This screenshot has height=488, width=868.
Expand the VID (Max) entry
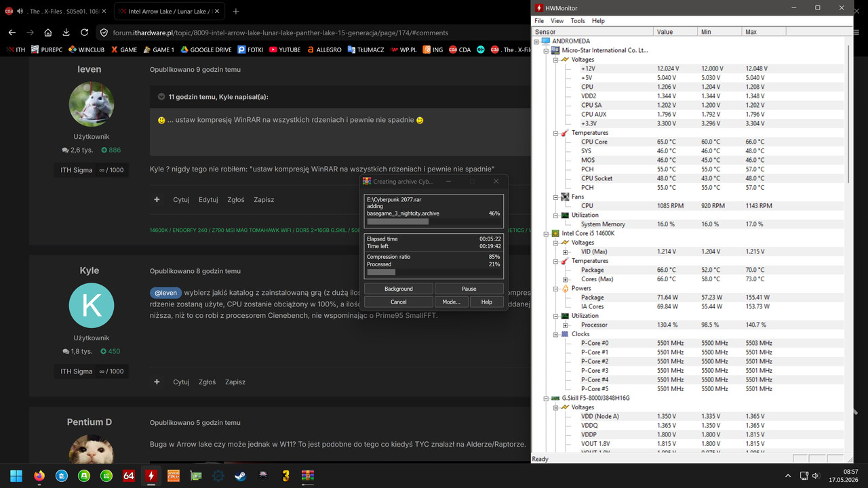566,251
